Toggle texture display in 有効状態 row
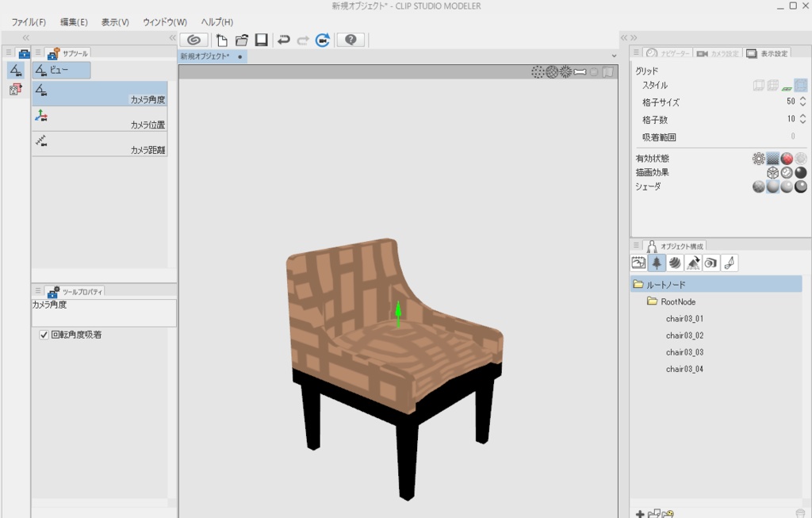 tap(772, 159)
